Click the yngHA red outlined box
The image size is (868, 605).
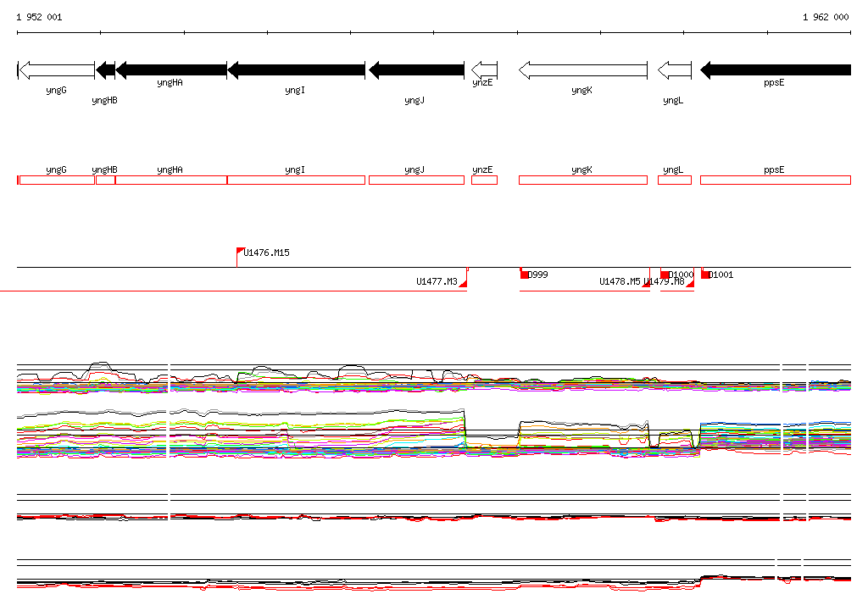pos(171,180)
